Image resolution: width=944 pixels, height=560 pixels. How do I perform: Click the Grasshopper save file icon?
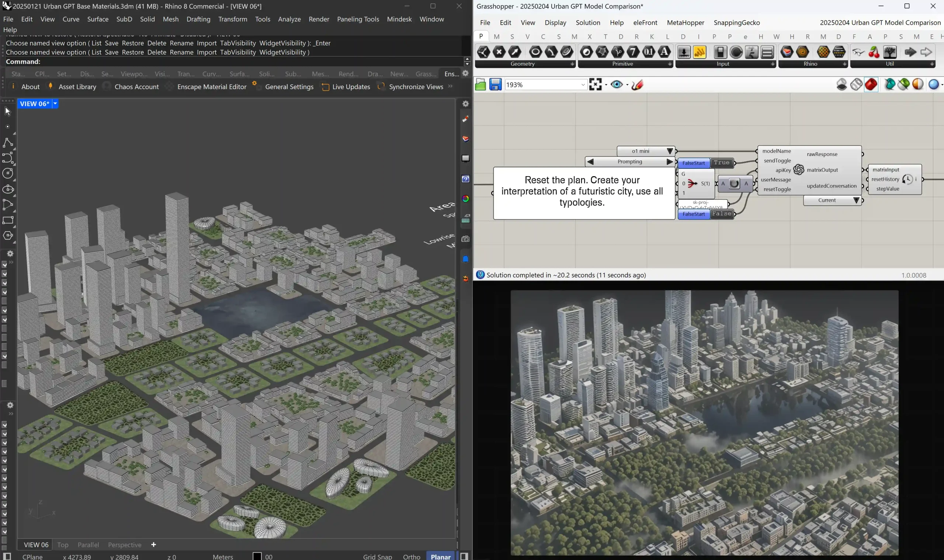[495, 84]
